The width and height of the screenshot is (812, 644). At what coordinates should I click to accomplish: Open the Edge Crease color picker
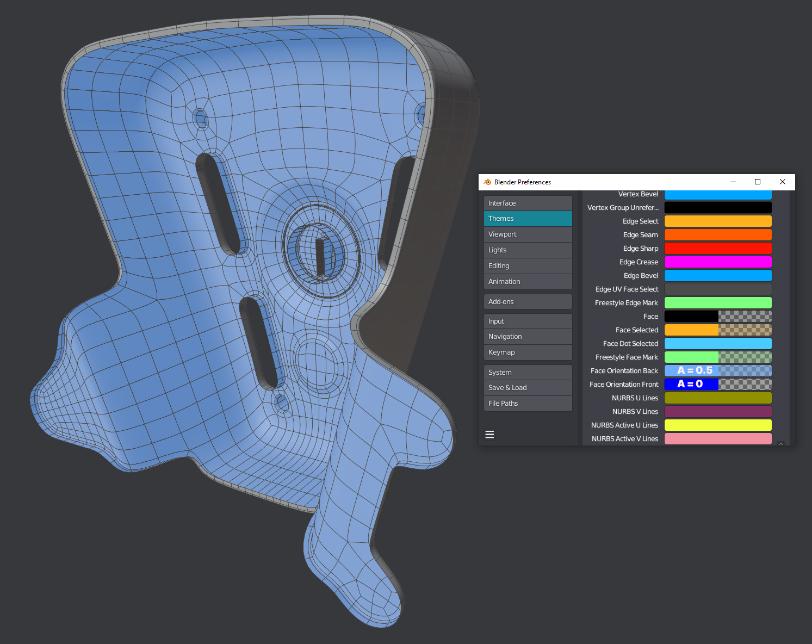click(717, 262)
